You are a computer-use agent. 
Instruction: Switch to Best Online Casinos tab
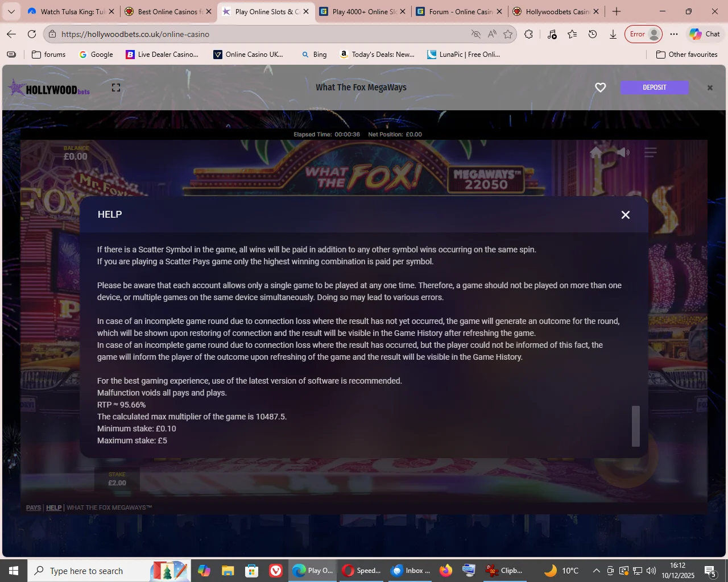tap(167, 11)
